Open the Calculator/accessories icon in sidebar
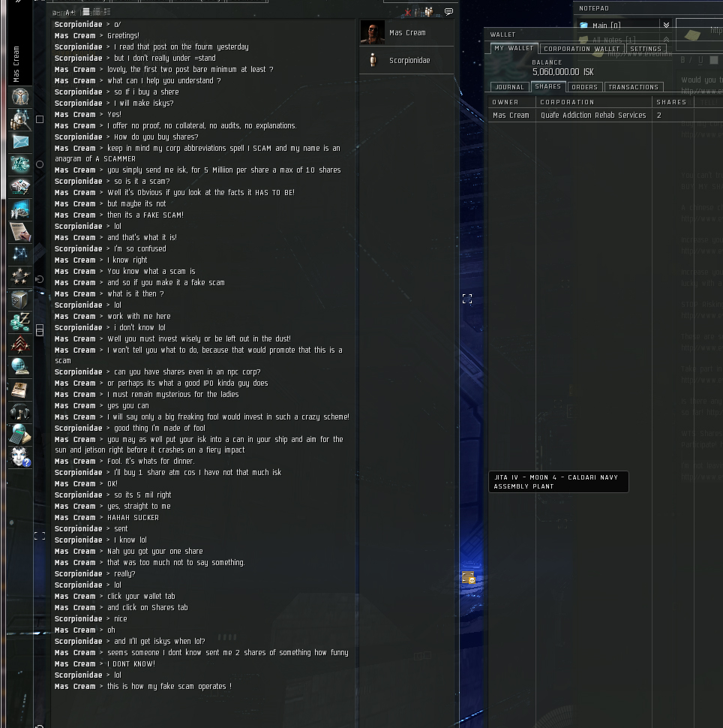The image size is (723, 728). [20, 435]
